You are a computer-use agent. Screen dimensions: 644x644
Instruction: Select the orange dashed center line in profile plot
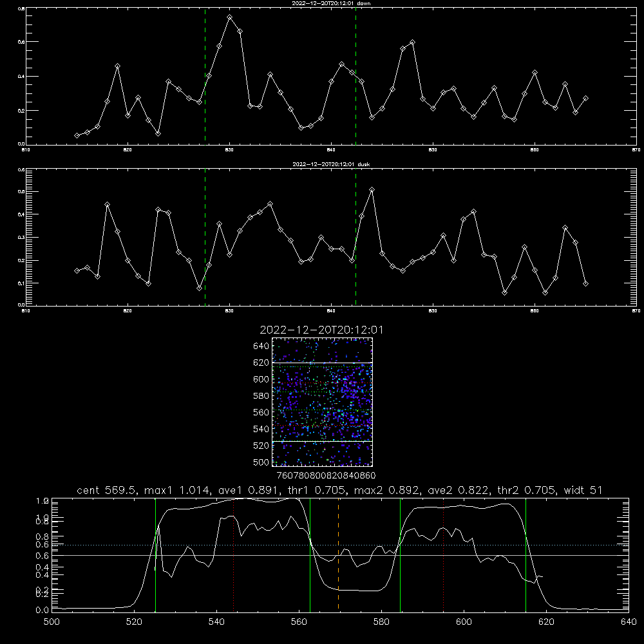pyautogui.click(x=339, y=554)
